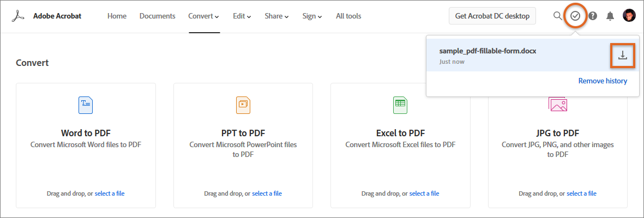Open the search magnifier icon
The height and width of the screenshot is (218, 644).
[x=557, y=16]
